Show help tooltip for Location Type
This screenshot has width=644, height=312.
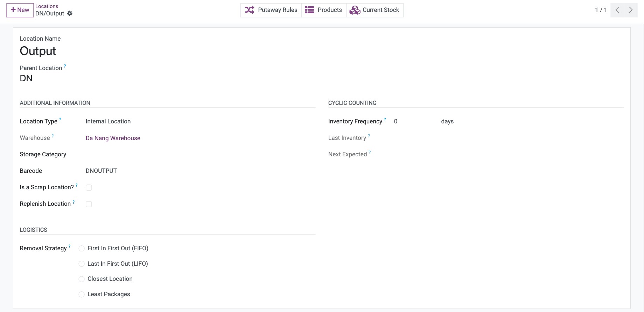[60, 119]
